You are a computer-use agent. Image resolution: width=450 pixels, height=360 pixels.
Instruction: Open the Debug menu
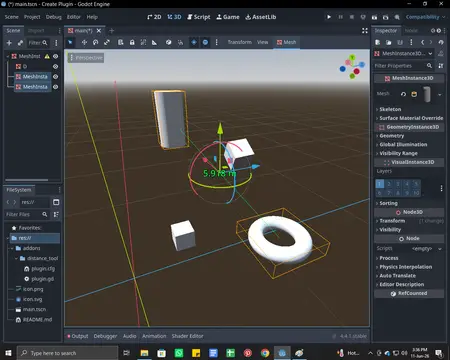(x=54, y=17)
